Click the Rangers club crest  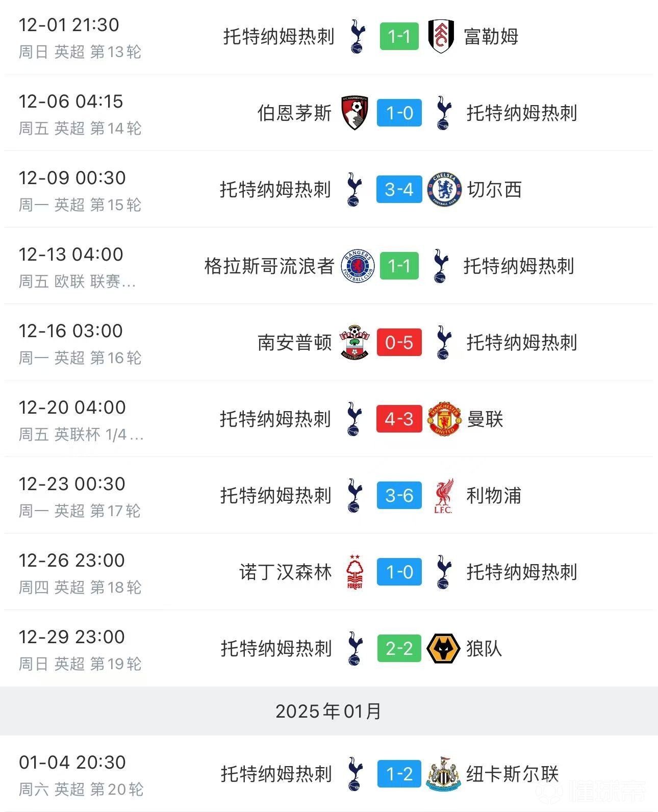pyautogui.click(x=358, y=266)
